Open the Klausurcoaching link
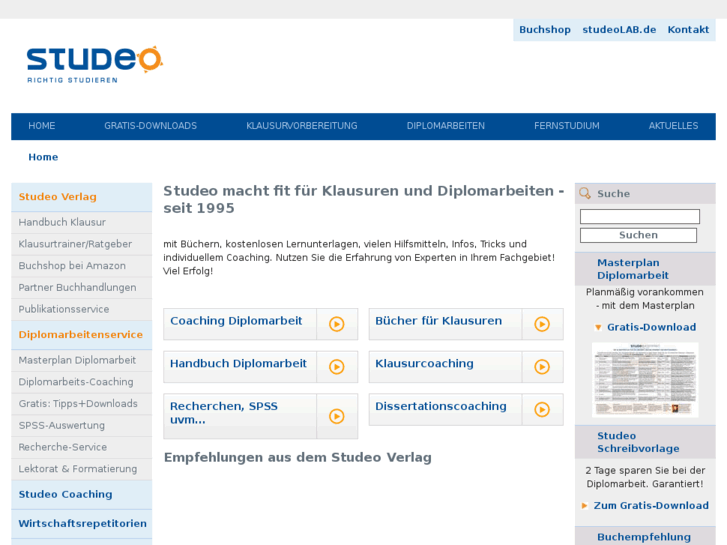Image resolution: width=727 pixels, height=545 pixels. coord(424,364)
